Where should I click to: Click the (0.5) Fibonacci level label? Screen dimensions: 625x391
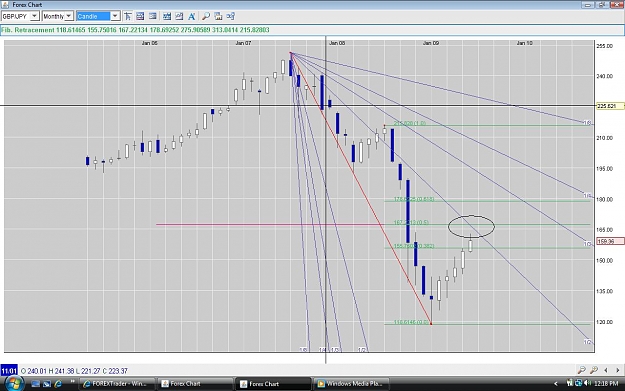tap(411, 222)
